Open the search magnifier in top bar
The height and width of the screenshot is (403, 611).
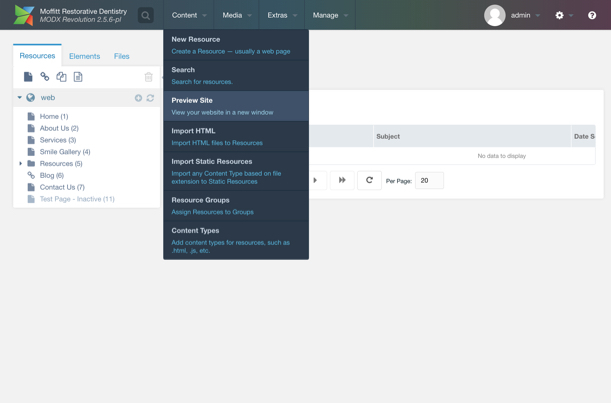tap(145, 16)
